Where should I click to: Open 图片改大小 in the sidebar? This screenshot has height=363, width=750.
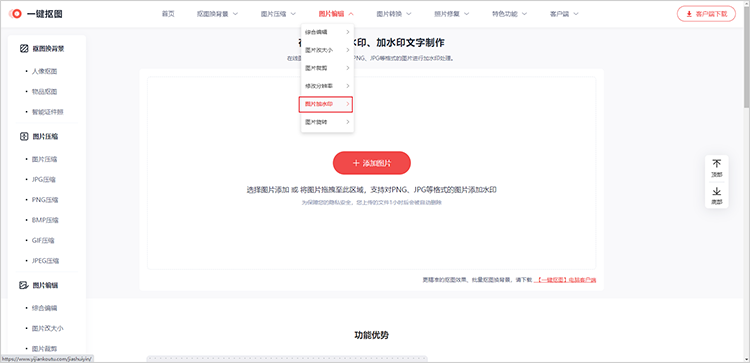(x=48, y=329)
